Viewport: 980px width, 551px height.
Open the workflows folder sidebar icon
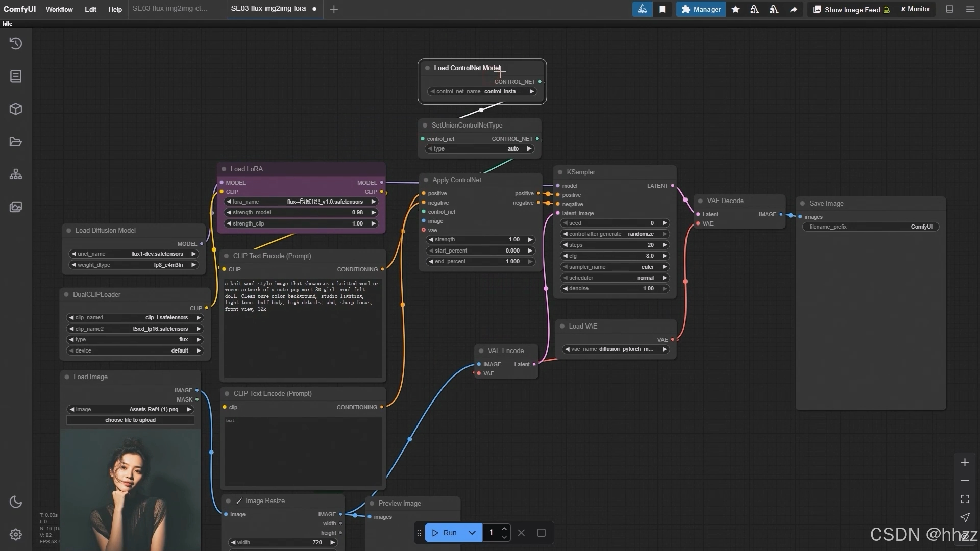click(x=16, y=142)
